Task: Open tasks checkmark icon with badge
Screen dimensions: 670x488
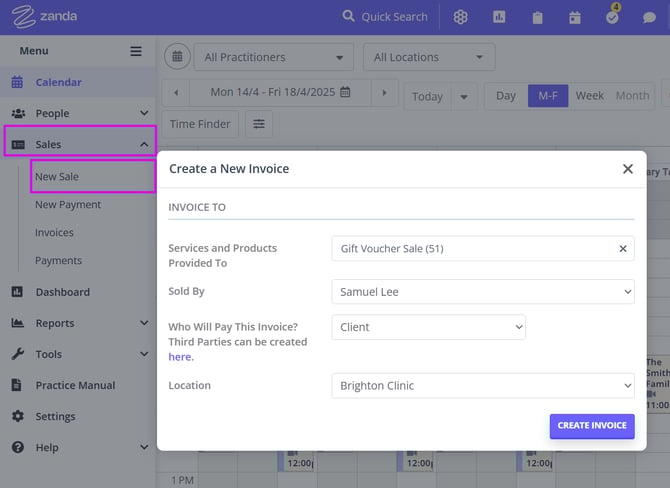Action: (612, 17)
